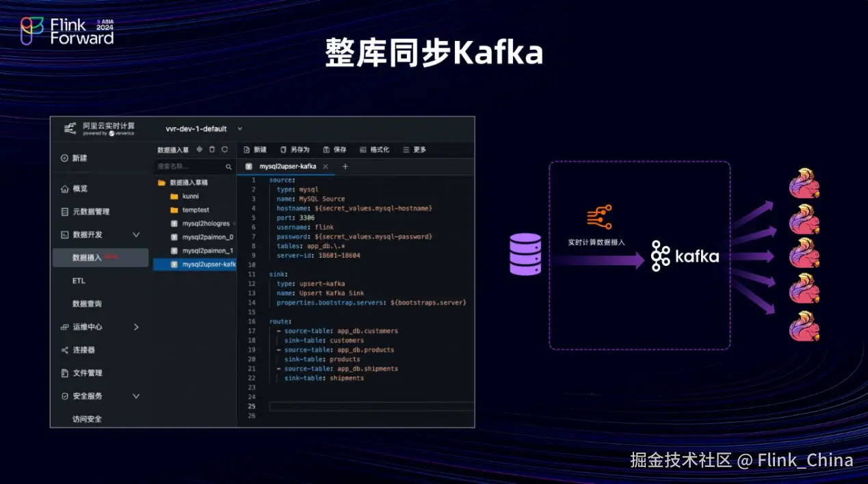Click the code line "sink-table: customers"
Screen dimensions: 868x484
pyautogui.click(x=324, y=340)
